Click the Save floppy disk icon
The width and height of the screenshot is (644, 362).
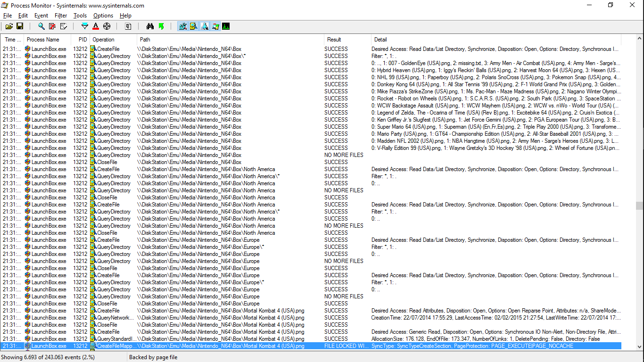coord(20,26)
